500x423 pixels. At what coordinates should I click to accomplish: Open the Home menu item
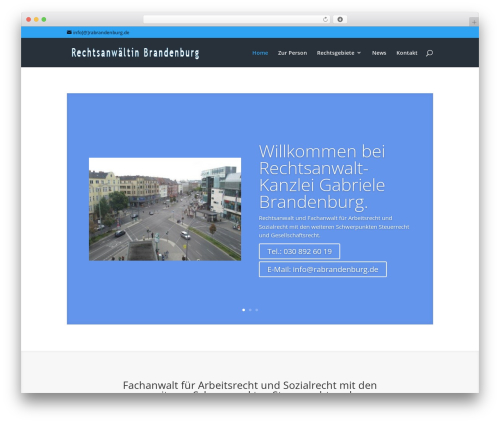[x=260, y=53]
